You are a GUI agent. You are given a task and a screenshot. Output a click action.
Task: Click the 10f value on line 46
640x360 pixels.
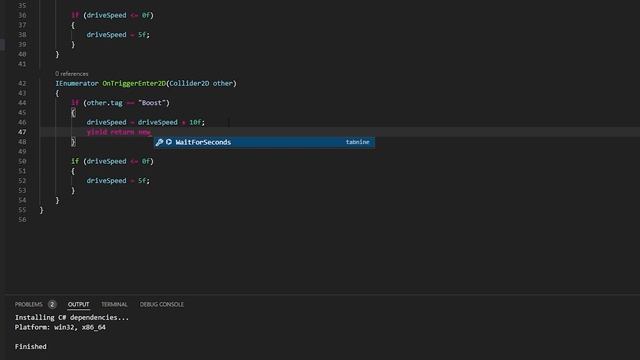(x=195, y=122)
